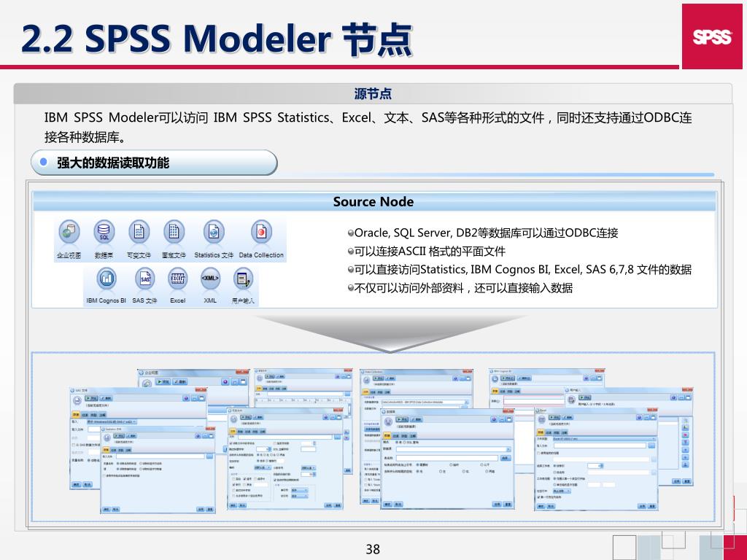Image resolution: width=747 pixels, height=560 pixels.
Task: Select the XML source node icon
Action: tap(210, 278)
